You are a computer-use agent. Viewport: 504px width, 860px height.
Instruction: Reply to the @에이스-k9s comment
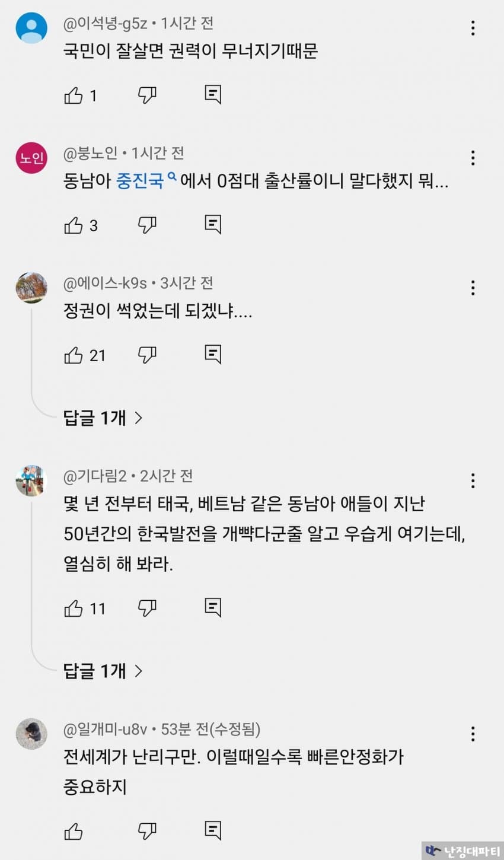click(x=213, y=355)
